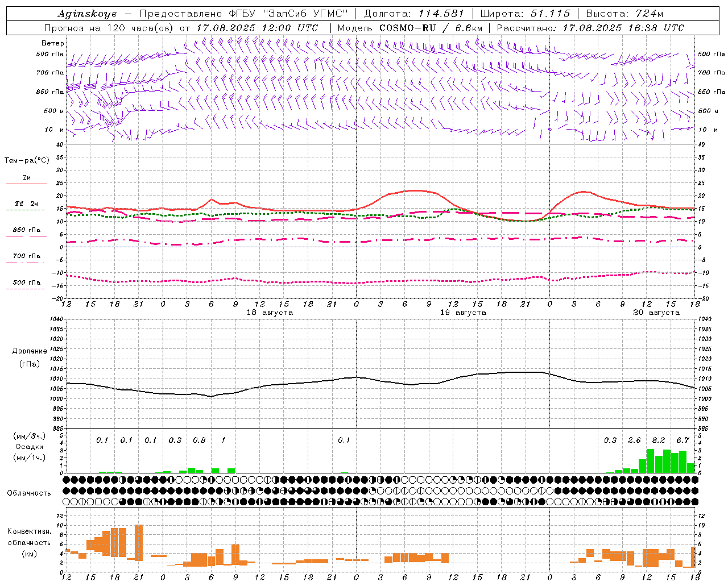Click the station name Aginskoye in header

pyautogui.click(x=87, y=14)
